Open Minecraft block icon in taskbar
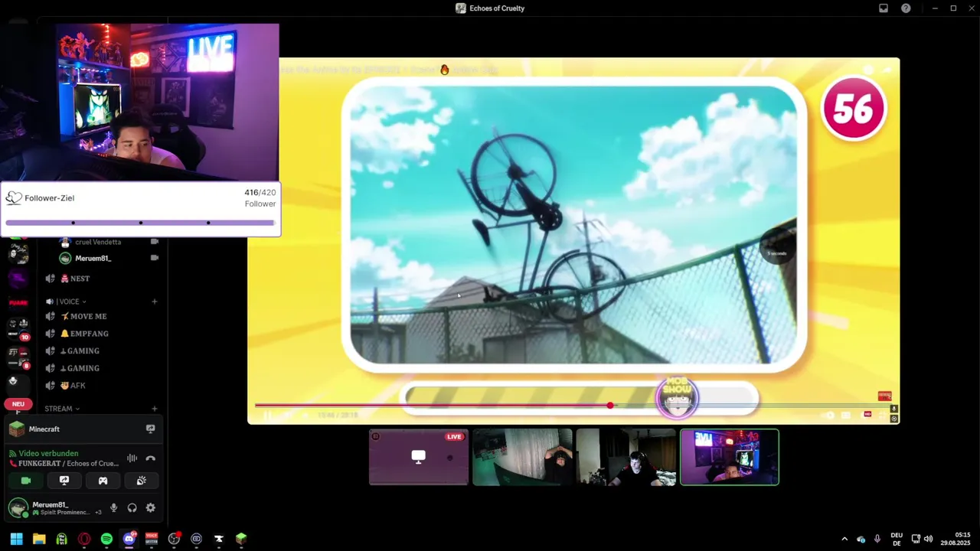980x551 pixels. (241, 539)
